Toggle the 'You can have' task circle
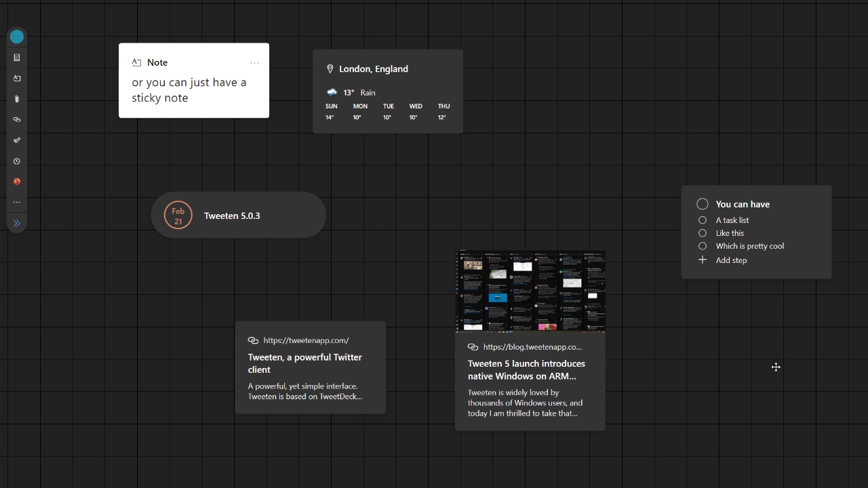The height and width of the screenshot is (488, 868). [x=703, y=204]
